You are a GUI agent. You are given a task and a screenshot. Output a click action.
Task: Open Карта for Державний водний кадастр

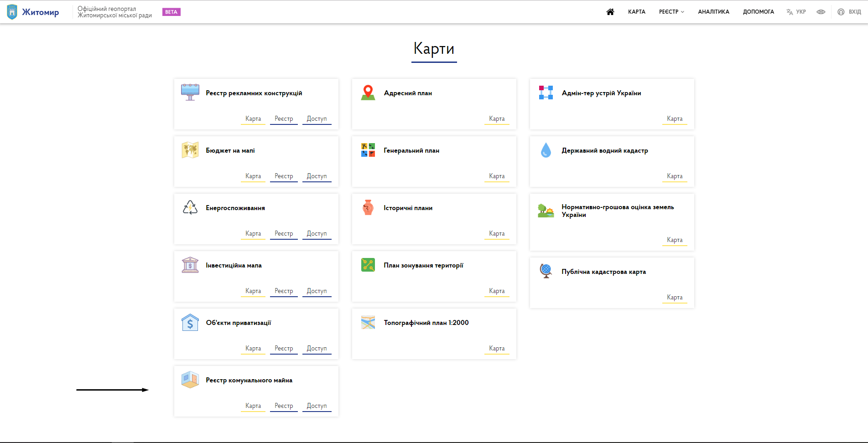coord(675,176)
